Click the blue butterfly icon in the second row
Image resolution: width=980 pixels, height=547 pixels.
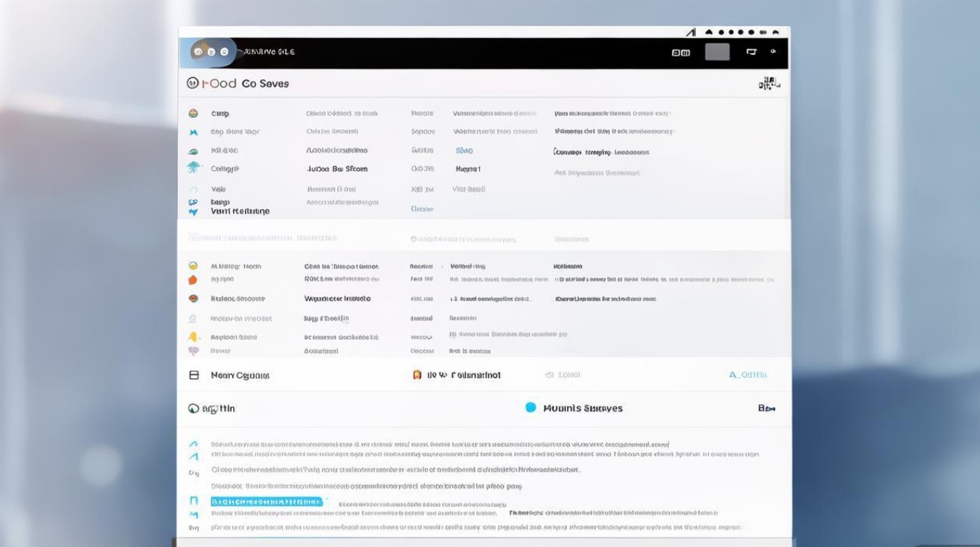[193, 132]
